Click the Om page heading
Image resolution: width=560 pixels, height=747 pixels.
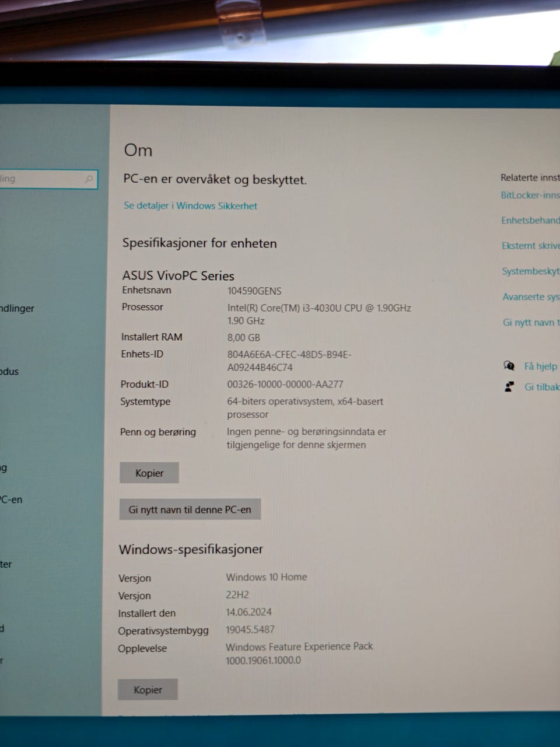coord(138,150)
